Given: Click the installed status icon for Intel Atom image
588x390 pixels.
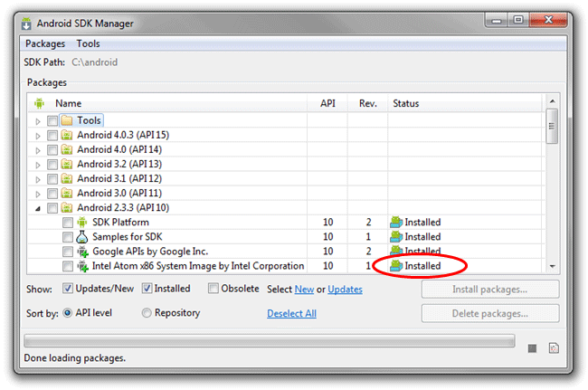Looking at the screenshot, I should click(396, 265).
